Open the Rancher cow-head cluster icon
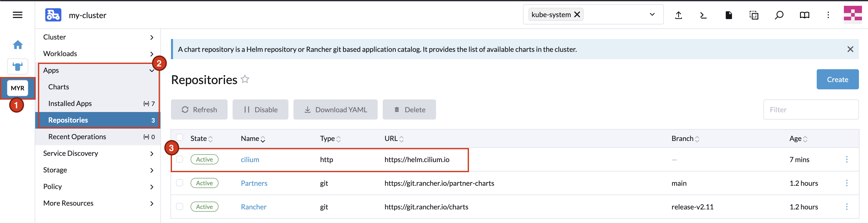 tap(18, 66)
